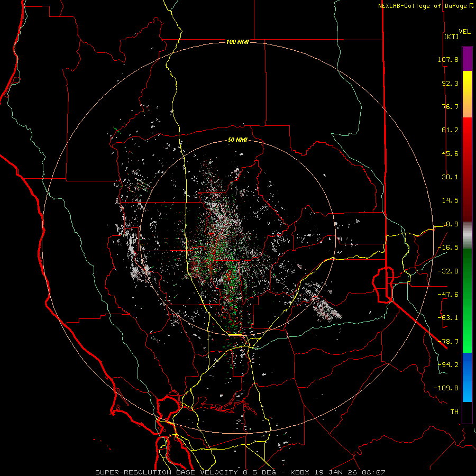
Task: Click the gray segment of the velocity color bar
Action: point(467,235)
